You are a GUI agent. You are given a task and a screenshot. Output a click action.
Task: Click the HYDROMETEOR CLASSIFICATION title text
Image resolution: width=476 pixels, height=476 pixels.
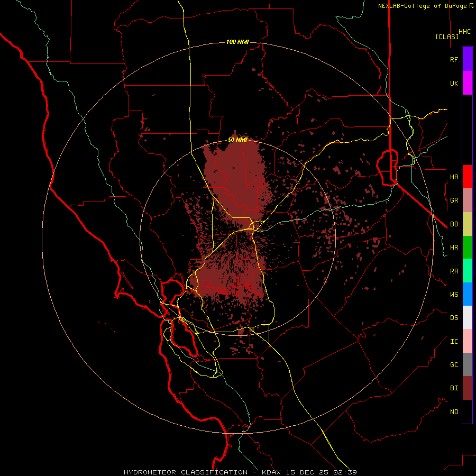(186, 472)
